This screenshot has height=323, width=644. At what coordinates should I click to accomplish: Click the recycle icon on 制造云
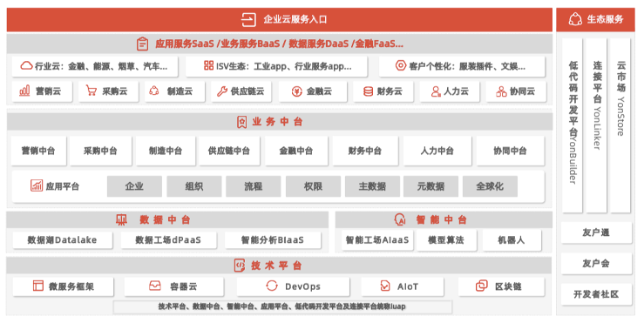[x=154, y=91]
